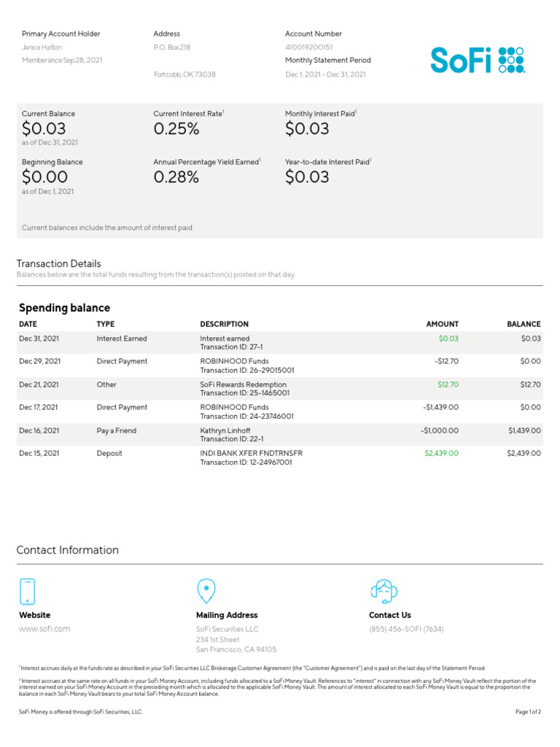Click the Deposit type cell
Viewport: 560px width, 747px height.
tap(109, 454)
